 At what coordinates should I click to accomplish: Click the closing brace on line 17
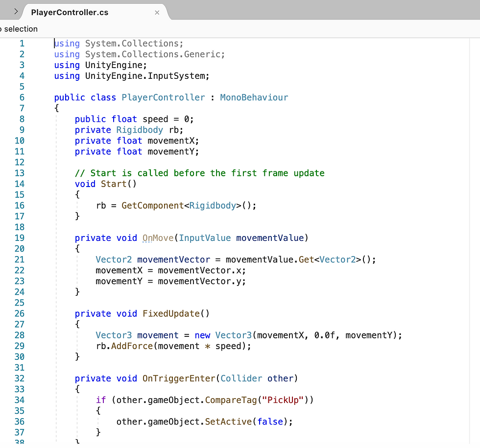click(77, 216)
